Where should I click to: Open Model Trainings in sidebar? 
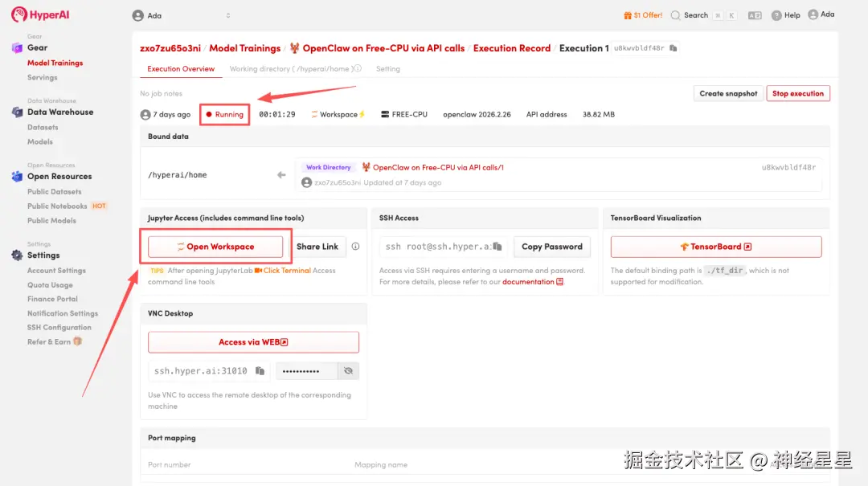[55, 63]
